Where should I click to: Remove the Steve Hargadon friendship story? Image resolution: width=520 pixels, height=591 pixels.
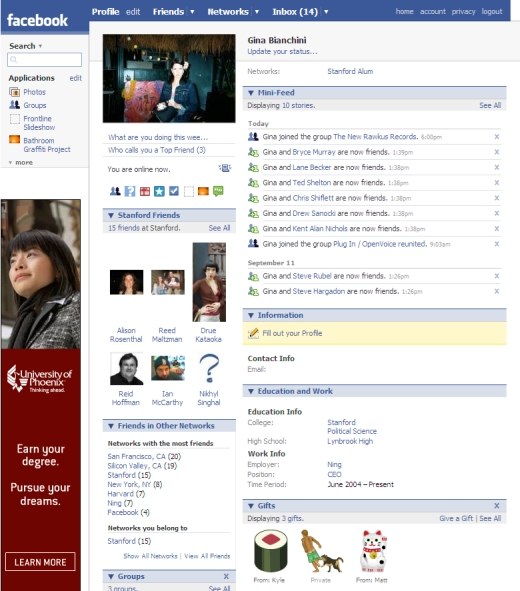point(497,291)
